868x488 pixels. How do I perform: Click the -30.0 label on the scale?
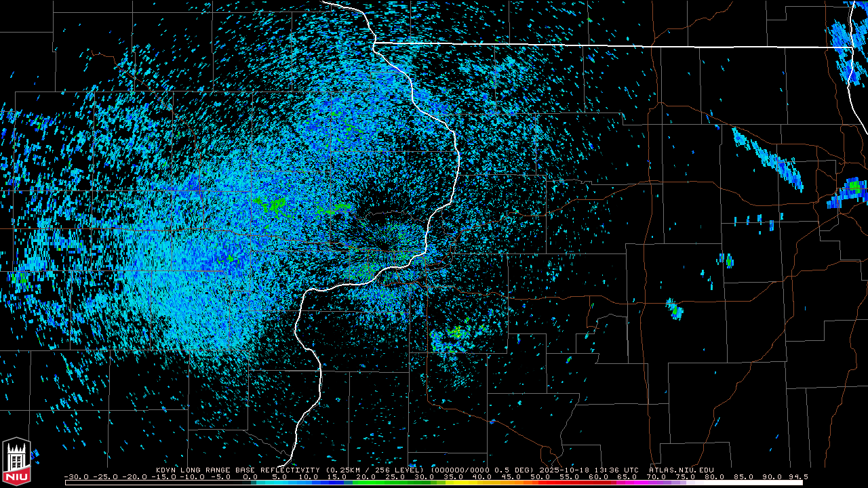coord(76,476)
